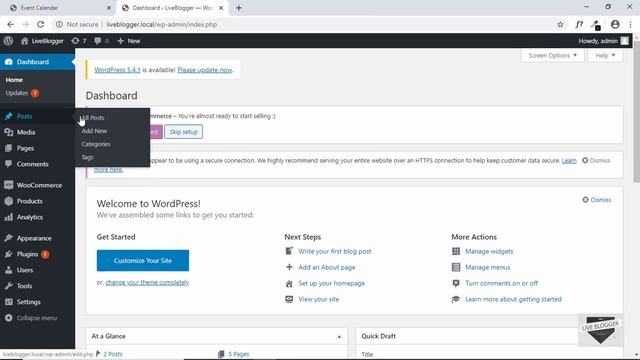The image size is (640, 360).
Task: Open the 5 Pages link
Action: [x=238, y=354]
